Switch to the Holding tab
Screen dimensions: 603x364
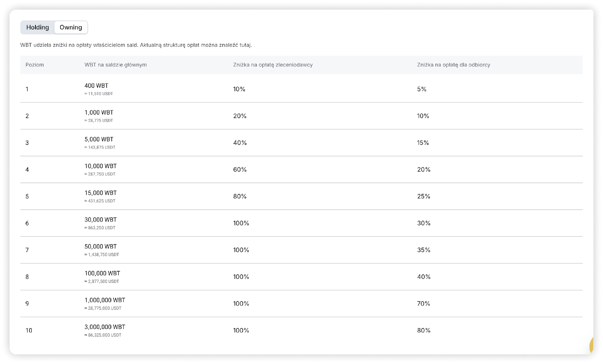click(x=38, y=28)
